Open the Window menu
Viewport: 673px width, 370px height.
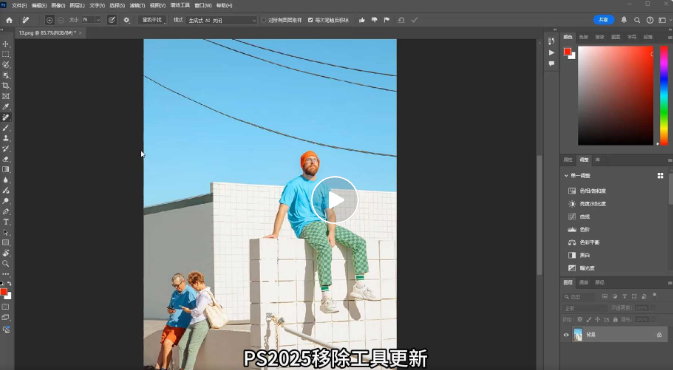tap(203, 6)
